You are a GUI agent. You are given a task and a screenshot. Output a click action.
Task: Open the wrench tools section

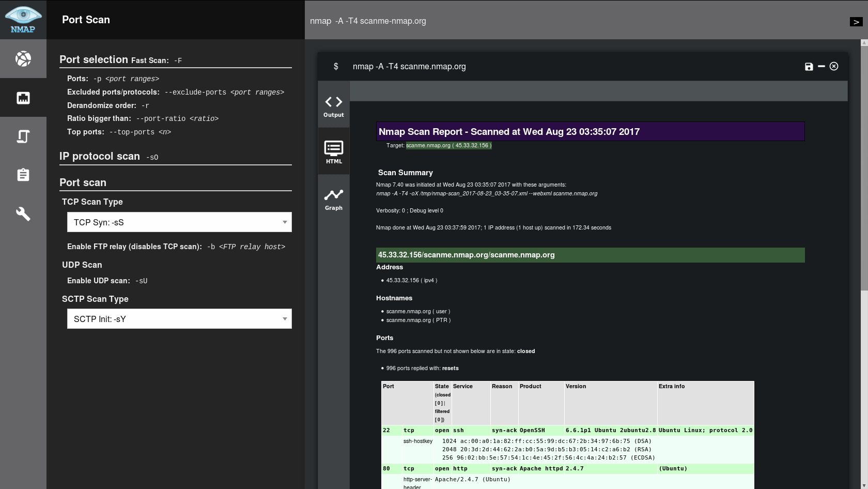[23, 214]
